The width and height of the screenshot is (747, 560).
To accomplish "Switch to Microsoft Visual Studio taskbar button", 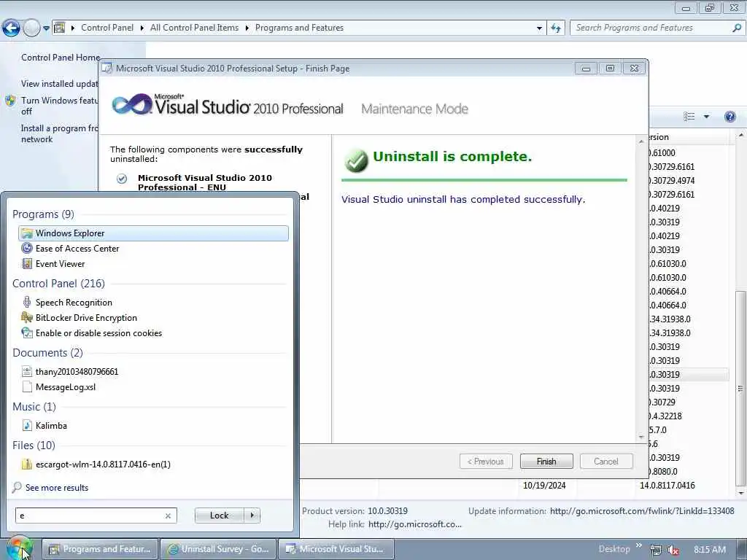I will click(336, 549).
